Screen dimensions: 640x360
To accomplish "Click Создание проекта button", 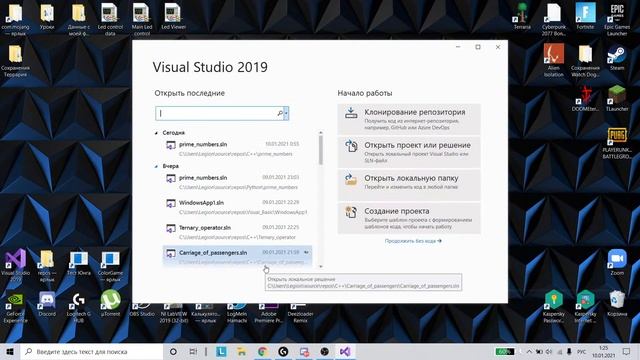I will click(409, 218).
